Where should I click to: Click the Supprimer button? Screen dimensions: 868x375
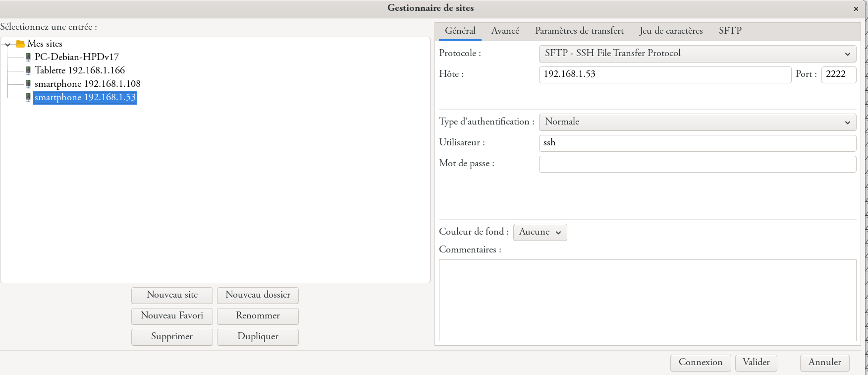point(172,337)
